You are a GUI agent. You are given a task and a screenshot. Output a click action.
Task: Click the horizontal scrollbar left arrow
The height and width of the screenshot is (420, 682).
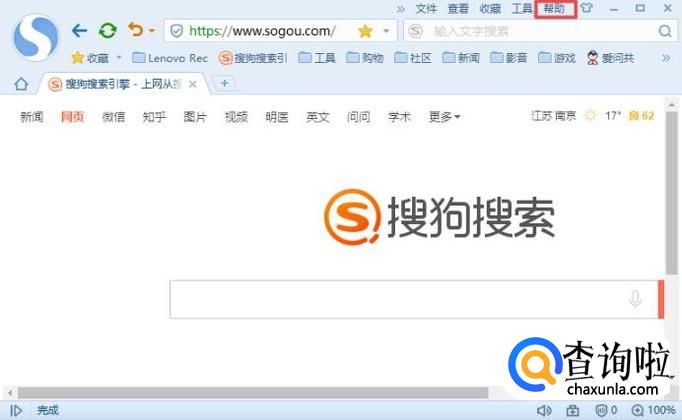(9, 393)
